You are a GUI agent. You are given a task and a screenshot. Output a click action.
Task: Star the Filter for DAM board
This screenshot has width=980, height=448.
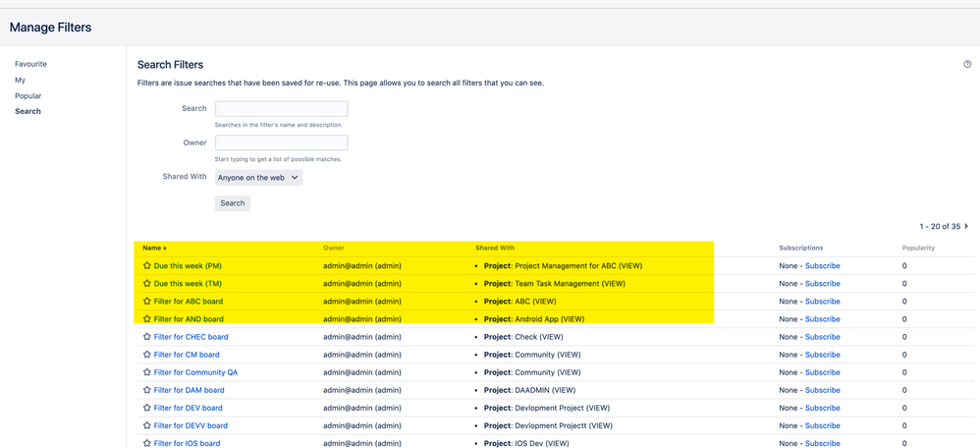point(147,390)
